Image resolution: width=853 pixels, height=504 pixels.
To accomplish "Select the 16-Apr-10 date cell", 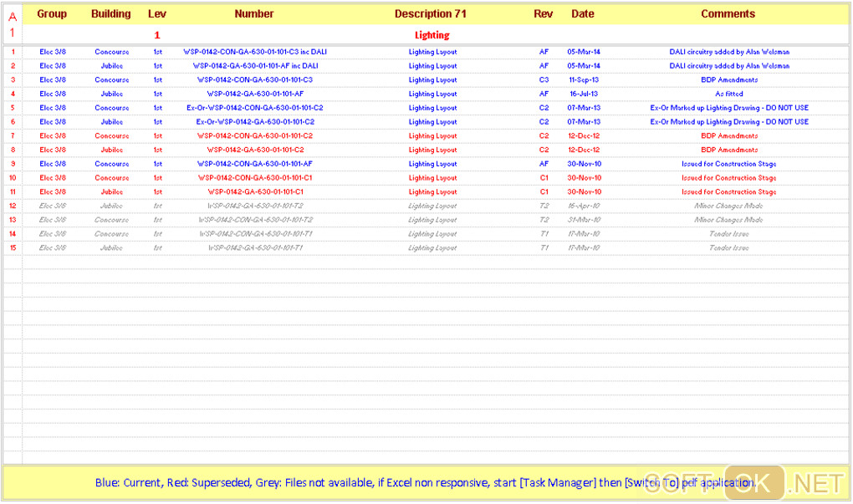I will [x=584, y=206].
